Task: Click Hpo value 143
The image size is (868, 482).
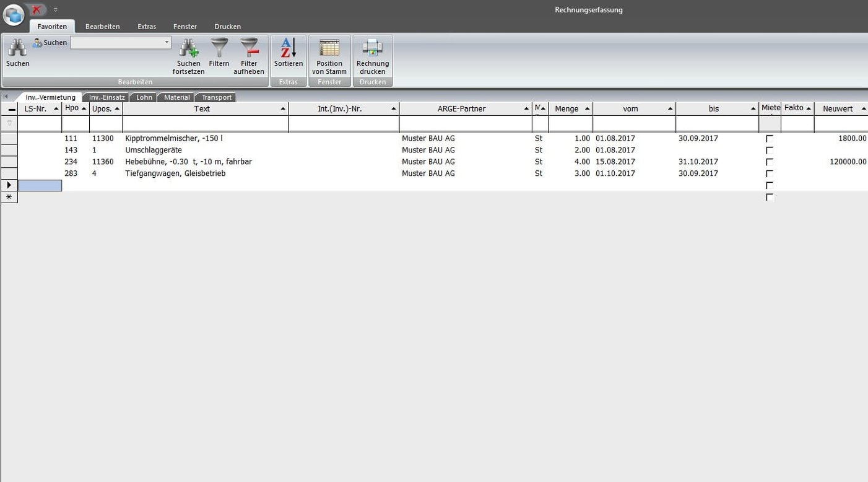Action: pos(71,151)
